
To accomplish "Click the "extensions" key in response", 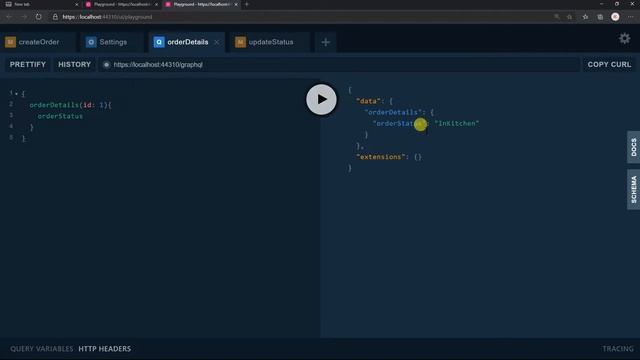I will tap(381, 157).
